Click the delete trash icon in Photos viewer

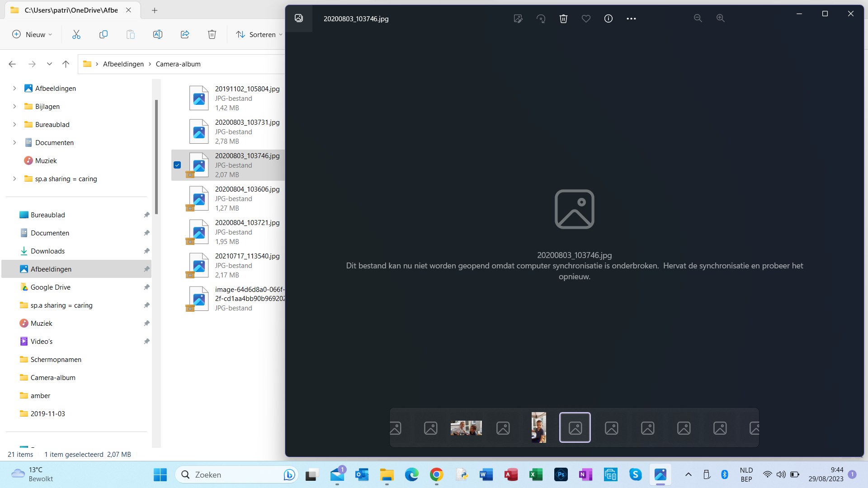(563, 19)
